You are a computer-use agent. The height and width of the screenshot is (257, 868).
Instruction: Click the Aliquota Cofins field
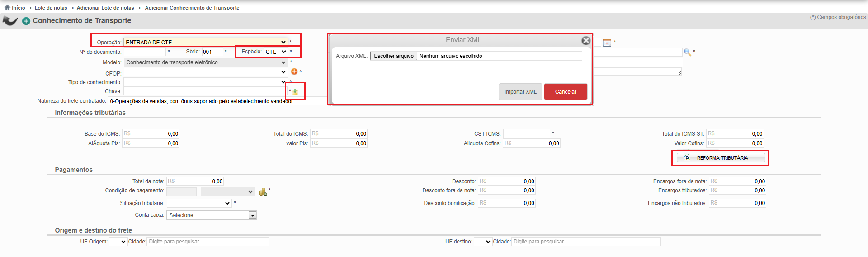[x=532, y=143]
